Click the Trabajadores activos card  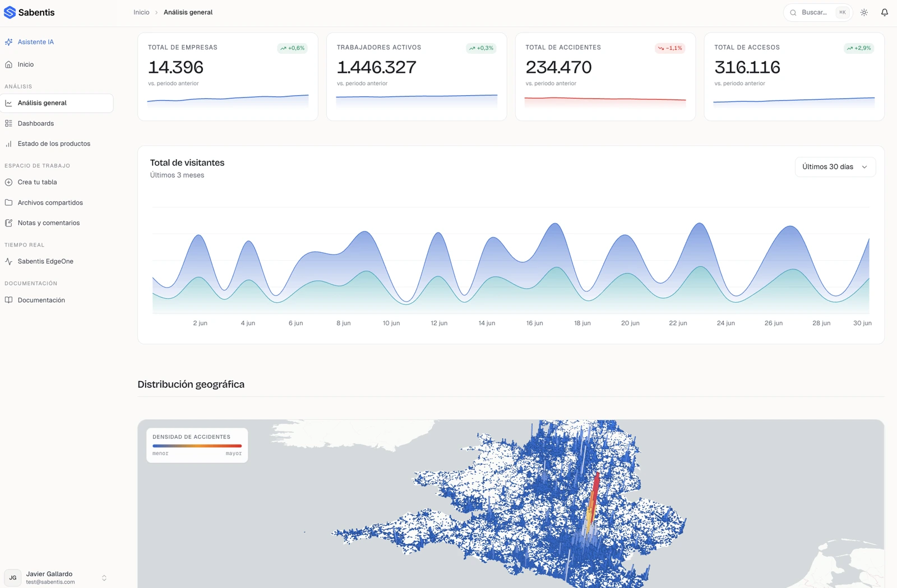click(417, 77)
